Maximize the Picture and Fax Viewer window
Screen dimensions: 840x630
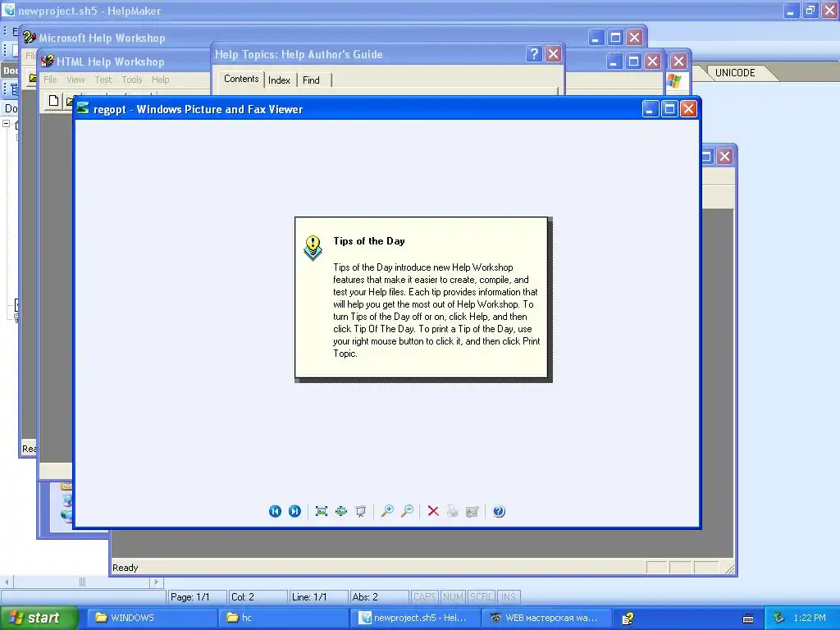669,109
